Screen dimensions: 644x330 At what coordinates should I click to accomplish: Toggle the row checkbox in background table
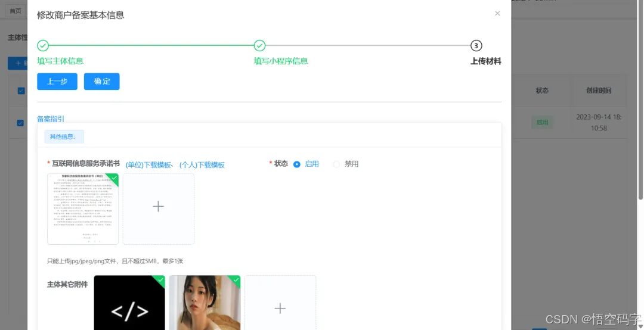tap(20, 123)
